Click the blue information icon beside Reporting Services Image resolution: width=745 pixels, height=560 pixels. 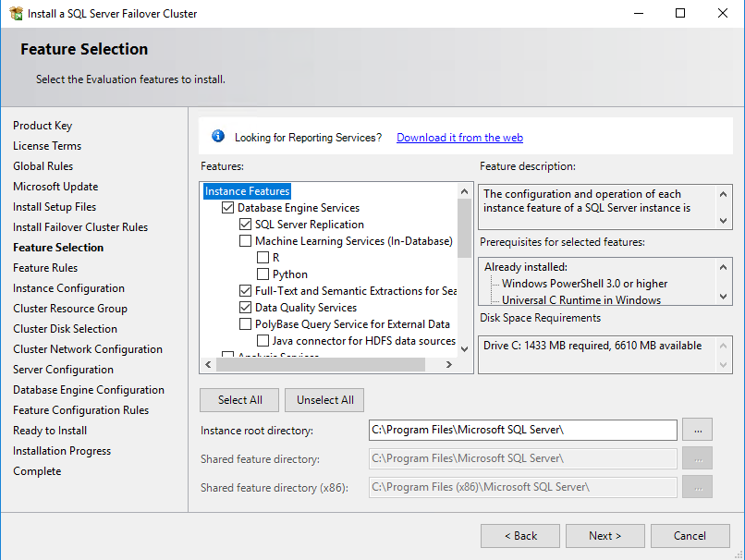click(x=218, y=137)
